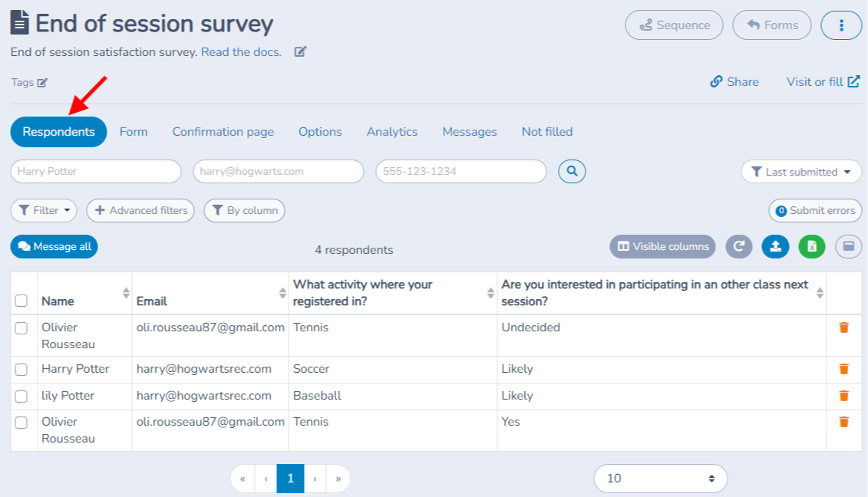
Task: Sort the next session interest column
Action: 820,293
